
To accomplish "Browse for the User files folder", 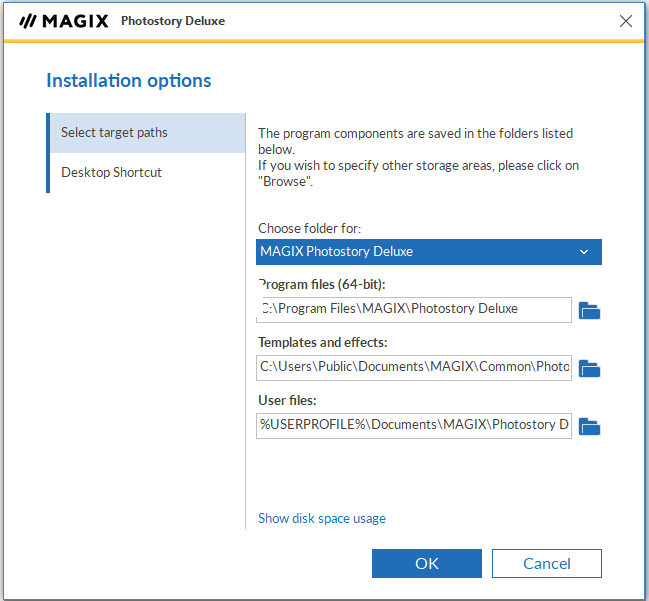I will [589, 426].
